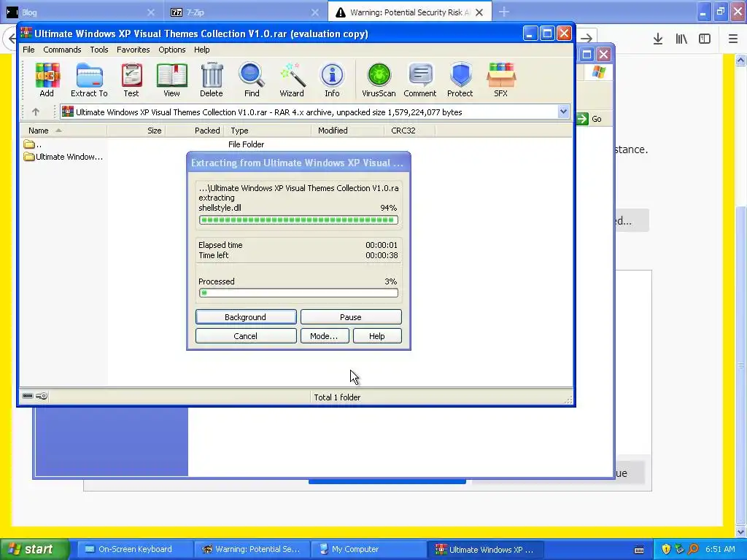Image resolution: width=747 pixels, height=560 pixels.
Task: Click the Processed total progress bar
Action: tap(298, 293)
